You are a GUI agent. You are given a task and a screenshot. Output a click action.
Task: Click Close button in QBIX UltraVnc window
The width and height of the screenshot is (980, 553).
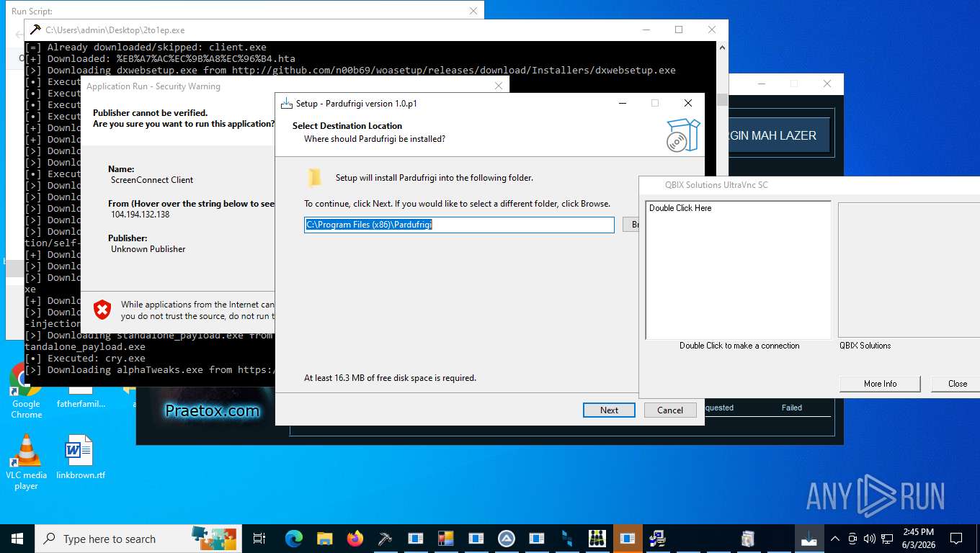957,384
